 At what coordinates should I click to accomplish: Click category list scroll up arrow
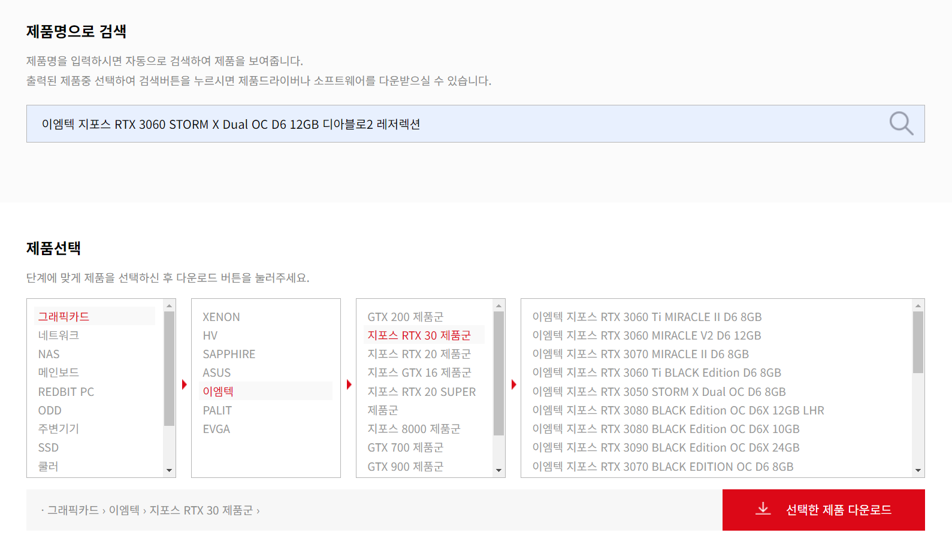(170, 305)
